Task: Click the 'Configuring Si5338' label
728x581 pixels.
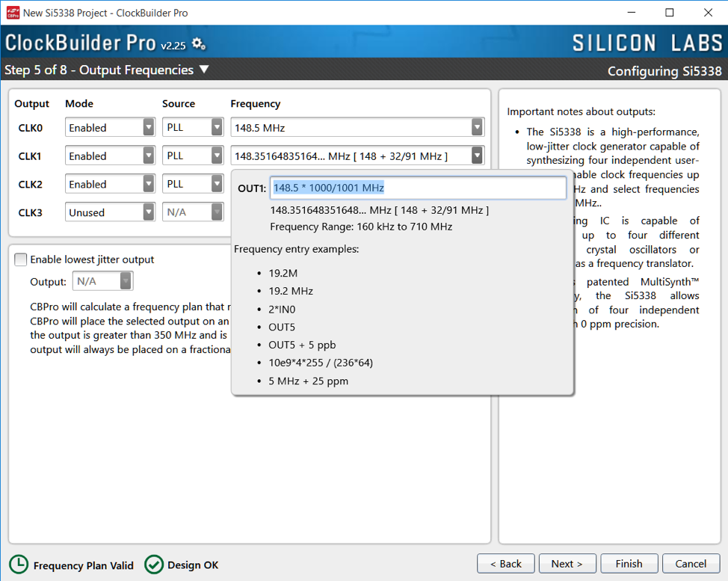Action: 664,71
